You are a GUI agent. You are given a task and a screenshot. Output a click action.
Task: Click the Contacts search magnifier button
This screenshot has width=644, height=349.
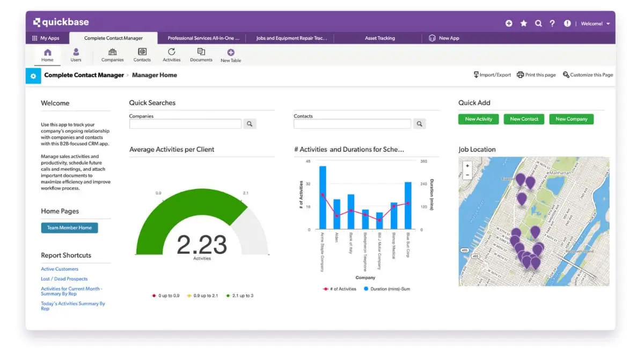point(419,124)
